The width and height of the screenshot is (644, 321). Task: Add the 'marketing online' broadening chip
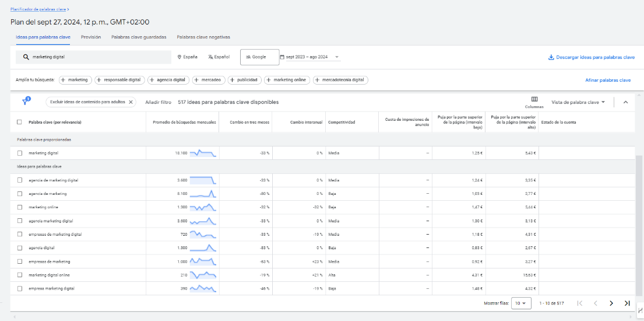[x=287, y=80]
